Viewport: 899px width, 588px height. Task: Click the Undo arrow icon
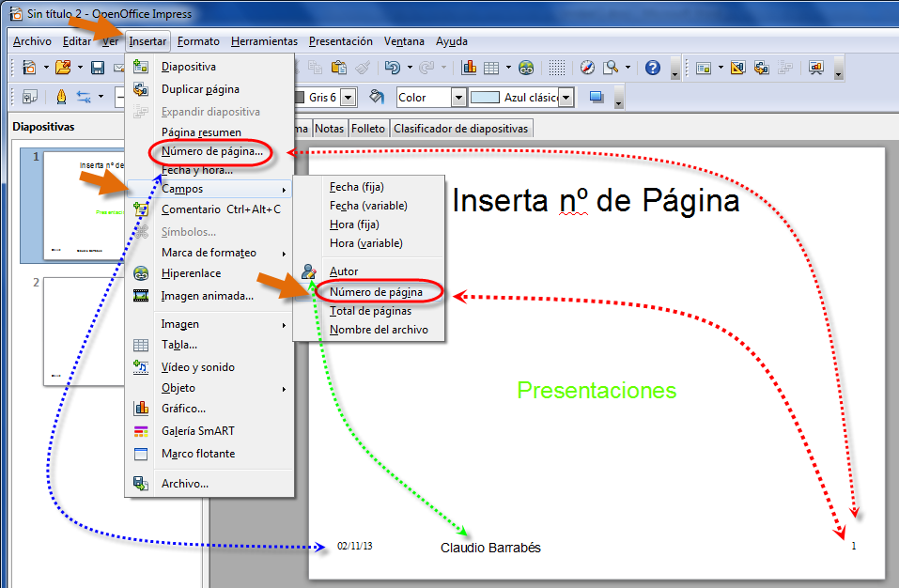(392, 68)
